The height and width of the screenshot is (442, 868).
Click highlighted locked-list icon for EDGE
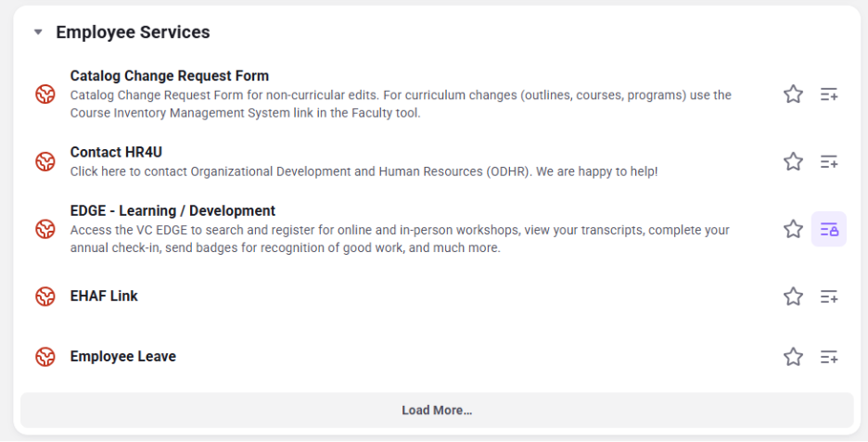pyautogui.click(x=829, y=229)
